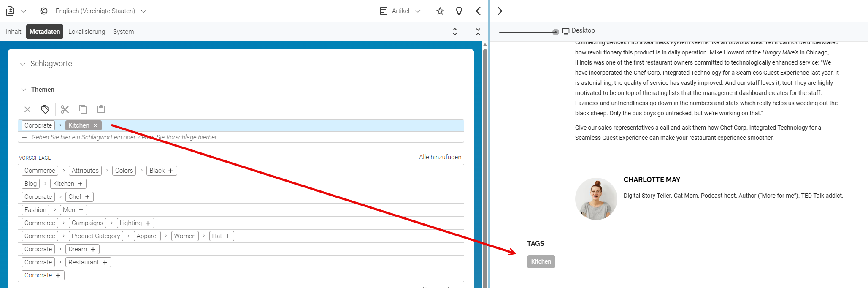The width and height of the screenshot is (868, 288).
Task: Add the Hat suggestion tag
Action: pos(228,236)
